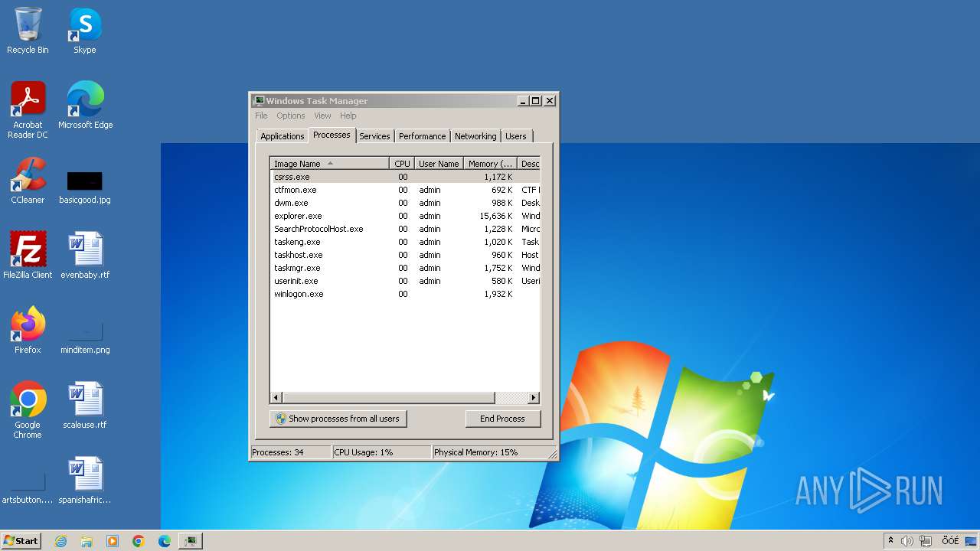Sort by the Description column header

529,164
